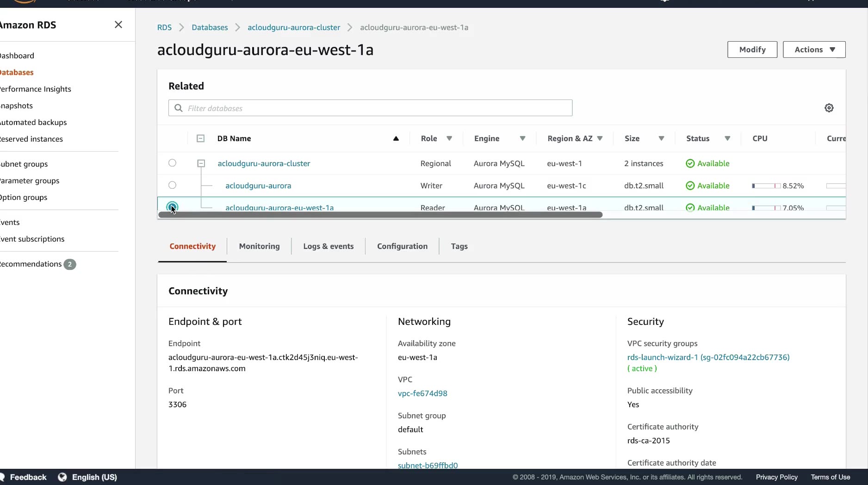The width and height of the screenshot is (868, 485).
Task: Open the vpc-fe674d98 VPC link
Action: (x=422, y=393)
